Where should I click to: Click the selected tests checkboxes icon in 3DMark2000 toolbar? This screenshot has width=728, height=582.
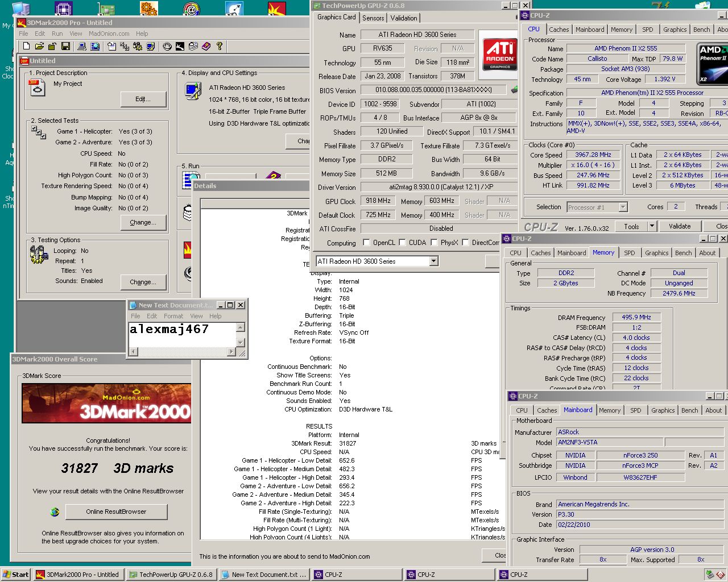pyautogui.click(x=125, y=46)
